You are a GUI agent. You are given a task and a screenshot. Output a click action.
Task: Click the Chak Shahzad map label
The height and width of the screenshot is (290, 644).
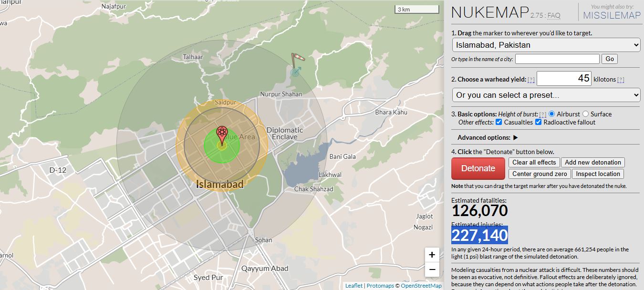click(313, 189)
